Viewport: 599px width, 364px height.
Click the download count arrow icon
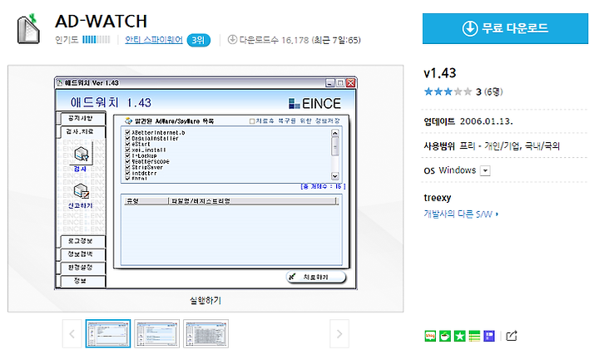pos(232,39)
